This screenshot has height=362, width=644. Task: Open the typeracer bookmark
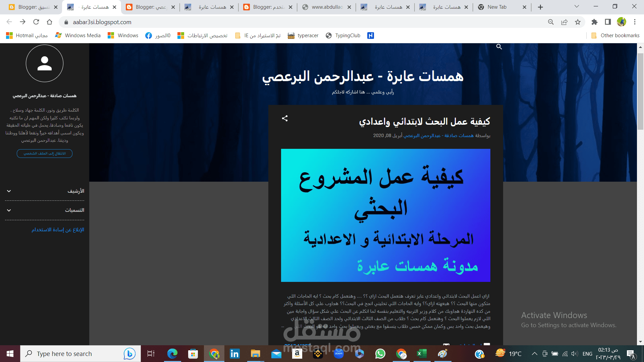(303, 36)
